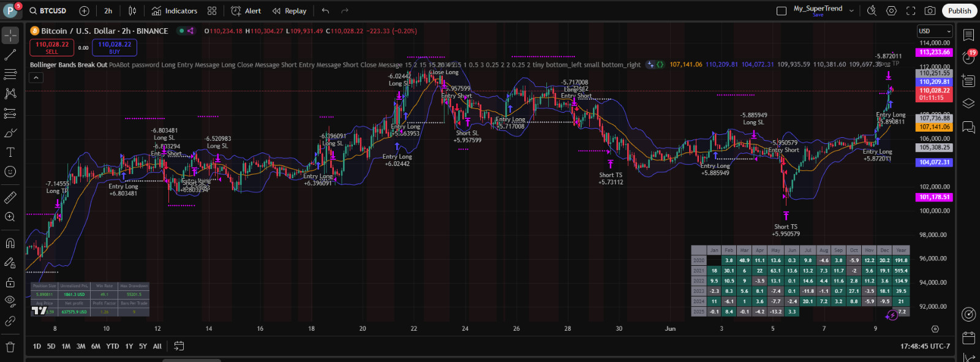Redo the last chart action
Image resolution: width=980 pixels, height=362 pixels.
(x=345, y=10)
